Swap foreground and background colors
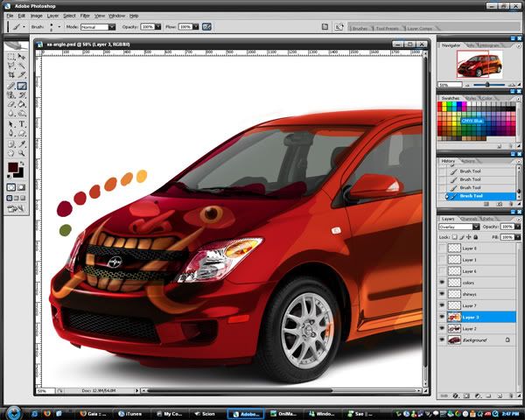The width and height of the screenshot is (525, 420). click(x=22, y=164)
